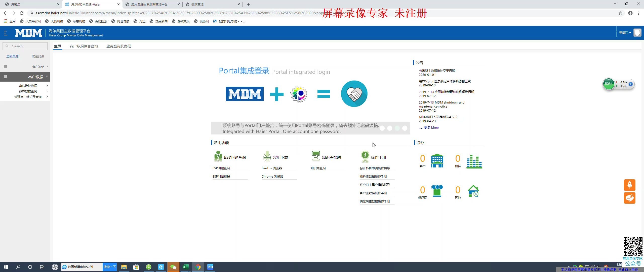Screen dimensions: 644x272
Task: Click the green 50% floating speed ball
Action: point(609,84)
